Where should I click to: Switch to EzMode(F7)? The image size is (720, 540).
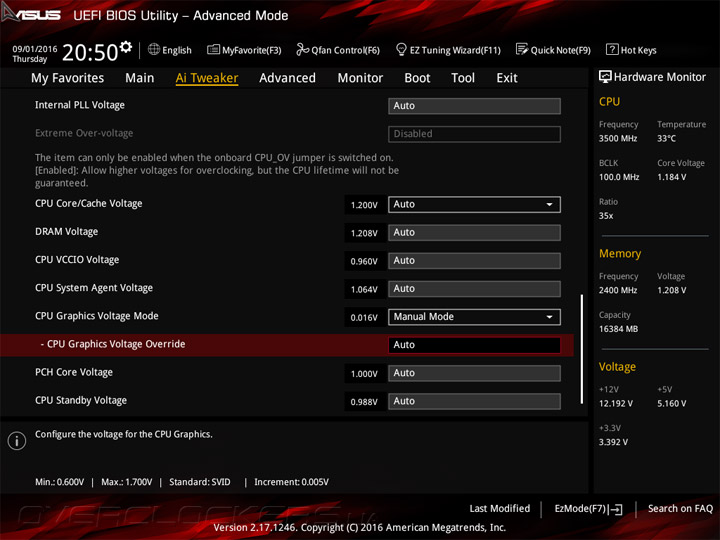click(588, 509)
